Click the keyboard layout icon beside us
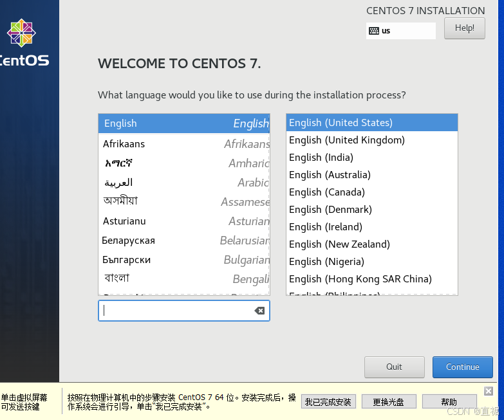The height and width of the screenshot is (420, 504). pos(374,31)
